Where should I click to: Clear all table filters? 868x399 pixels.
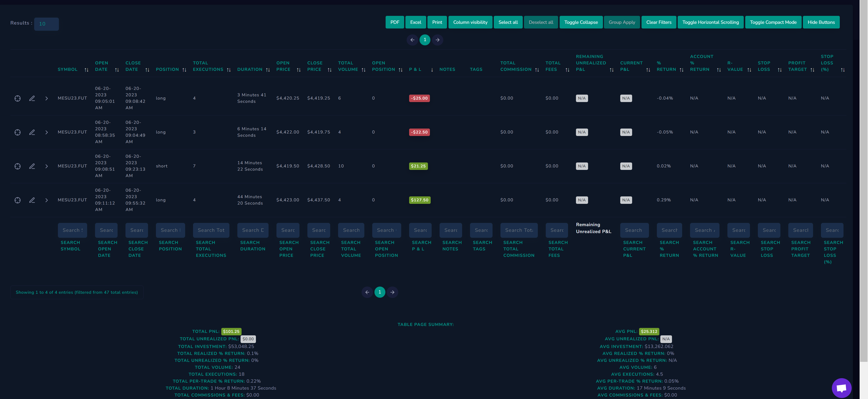[x=658, y=22]
